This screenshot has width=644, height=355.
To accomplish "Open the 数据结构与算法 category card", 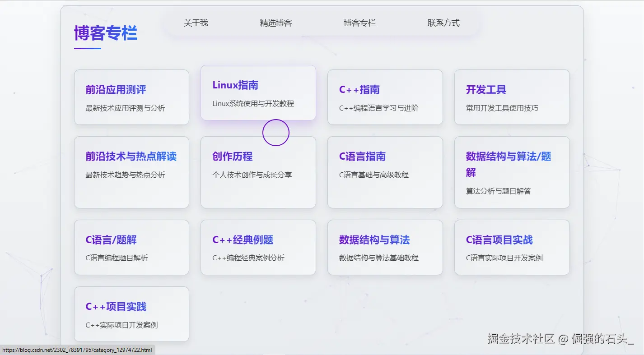I will tap(385, 247).
